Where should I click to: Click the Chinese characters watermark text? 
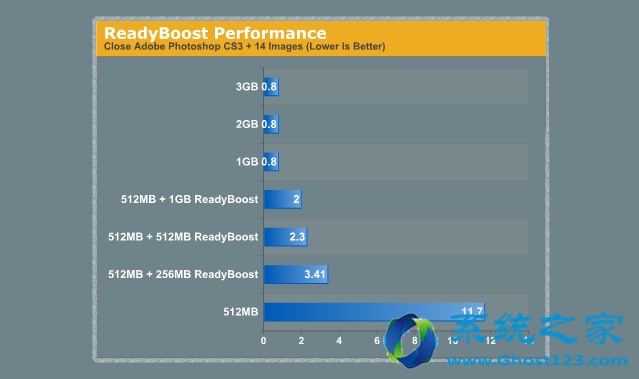coord(536,328)
